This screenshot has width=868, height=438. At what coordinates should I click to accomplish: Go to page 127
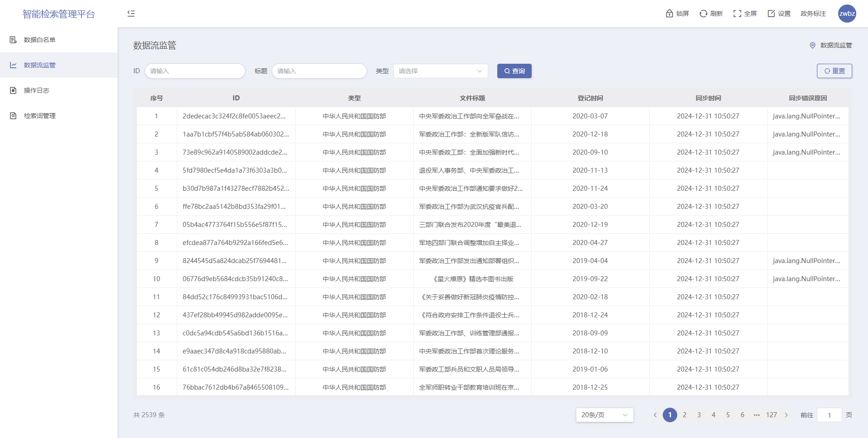(x=771, y=415)
